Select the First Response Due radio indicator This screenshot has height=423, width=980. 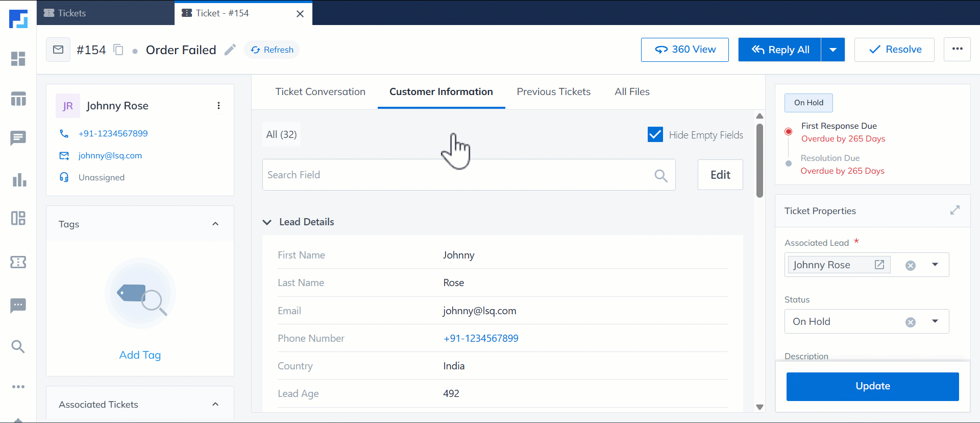click(x=789, y=132)
